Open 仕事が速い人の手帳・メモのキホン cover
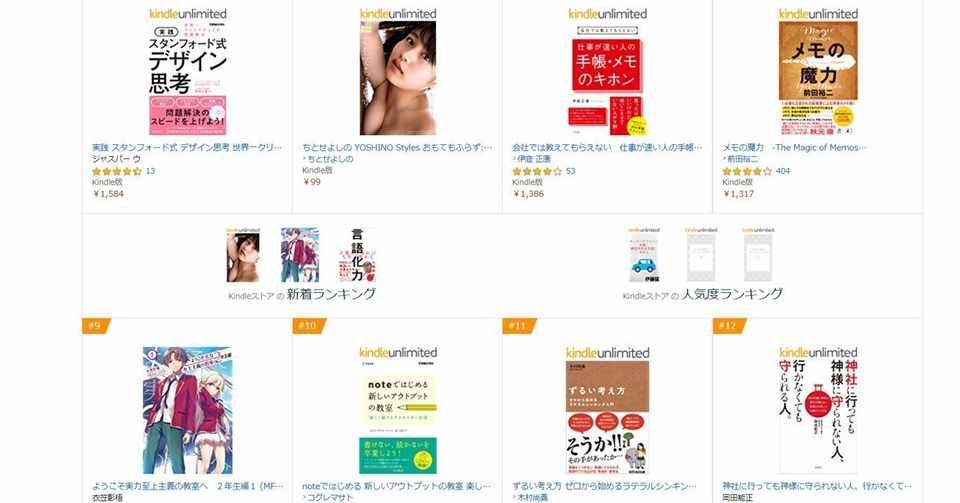The height and width of the screenshot is (503, 960). tap(607, 78)
